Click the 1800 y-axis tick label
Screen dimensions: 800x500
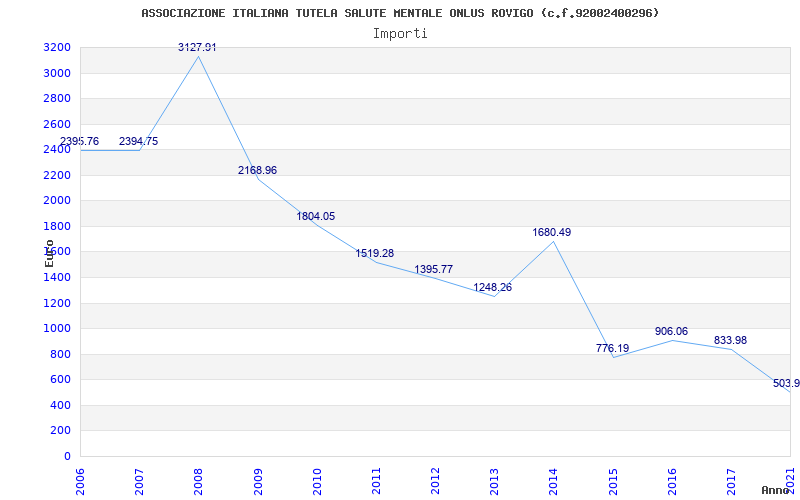tap(57, 227)
